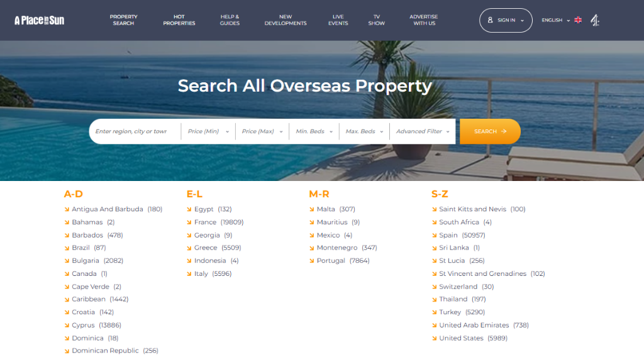
Task: Click the A Place in the Sun logo
Action: tap(39, 20)
